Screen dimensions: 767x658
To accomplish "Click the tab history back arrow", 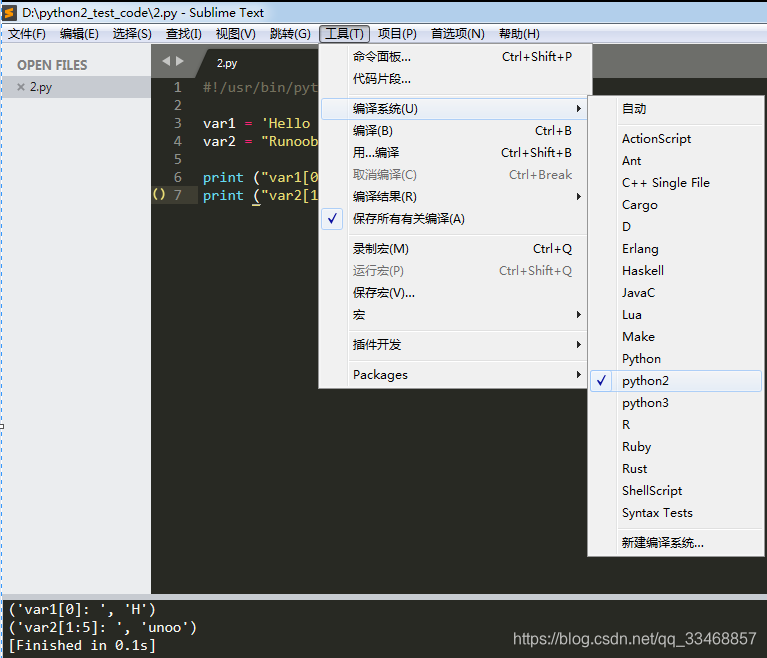I will pos(166,61).
